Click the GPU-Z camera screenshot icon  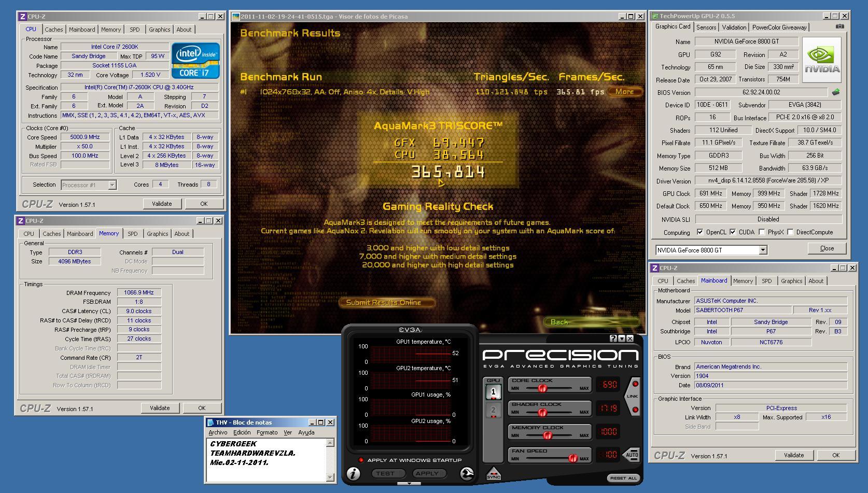pos(839,26)
